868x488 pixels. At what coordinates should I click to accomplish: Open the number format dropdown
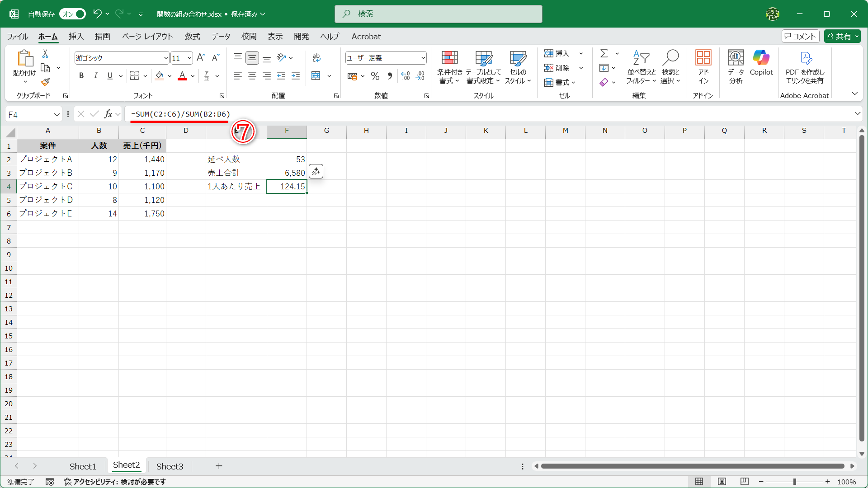click(423, 58)
